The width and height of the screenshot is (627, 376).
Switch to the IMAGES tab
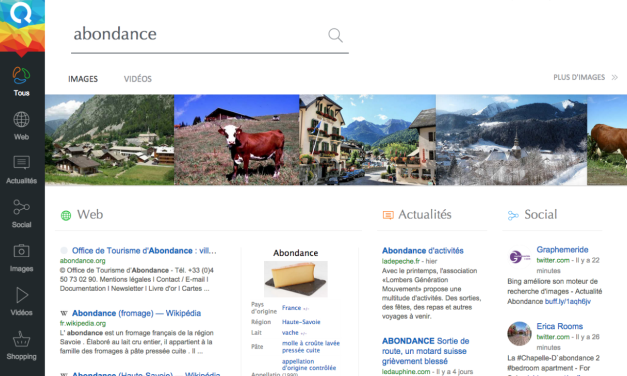(83, 79)
